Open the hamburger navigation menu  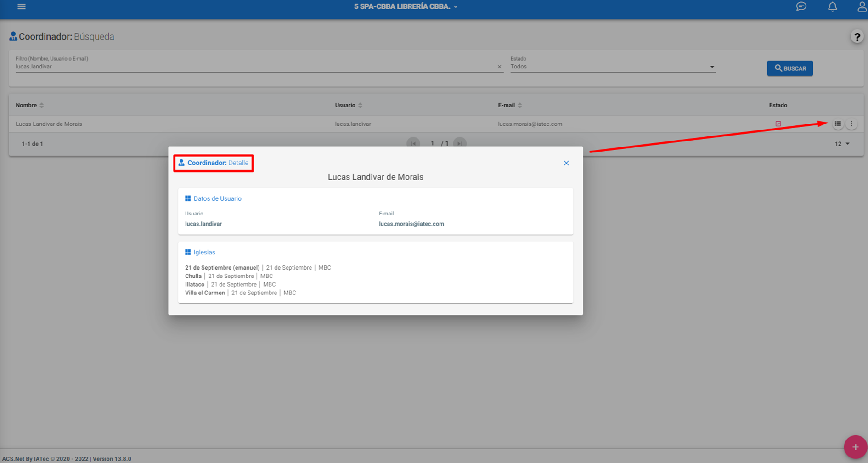tap(22, 6)
